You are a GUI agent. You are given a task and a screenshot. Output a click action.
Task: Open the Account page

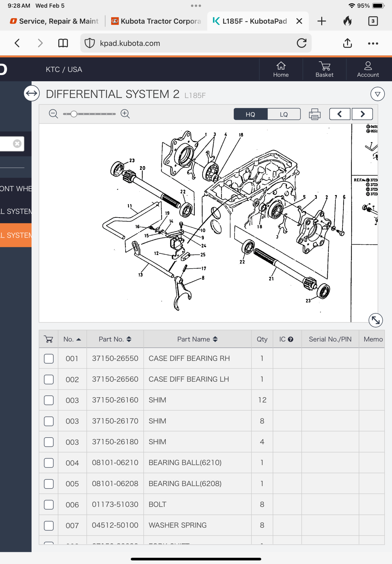click(368, 69)
